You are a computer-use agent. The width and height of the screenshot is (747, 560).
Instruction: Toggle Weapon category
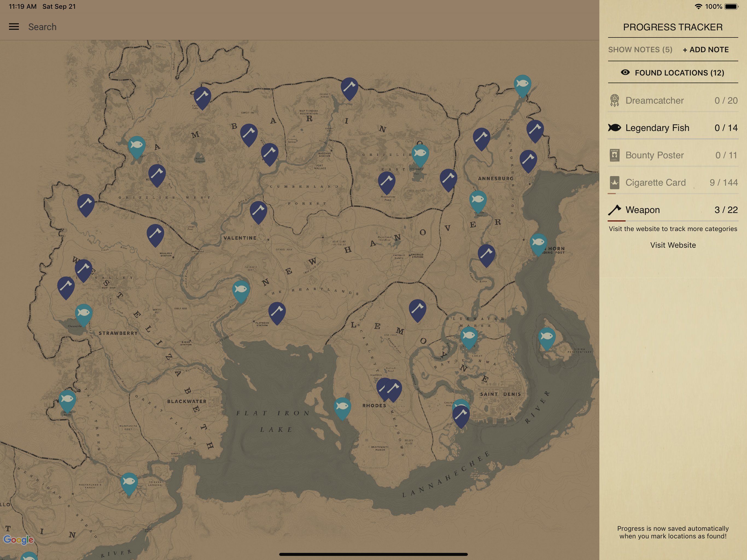(x=673, y=210)
